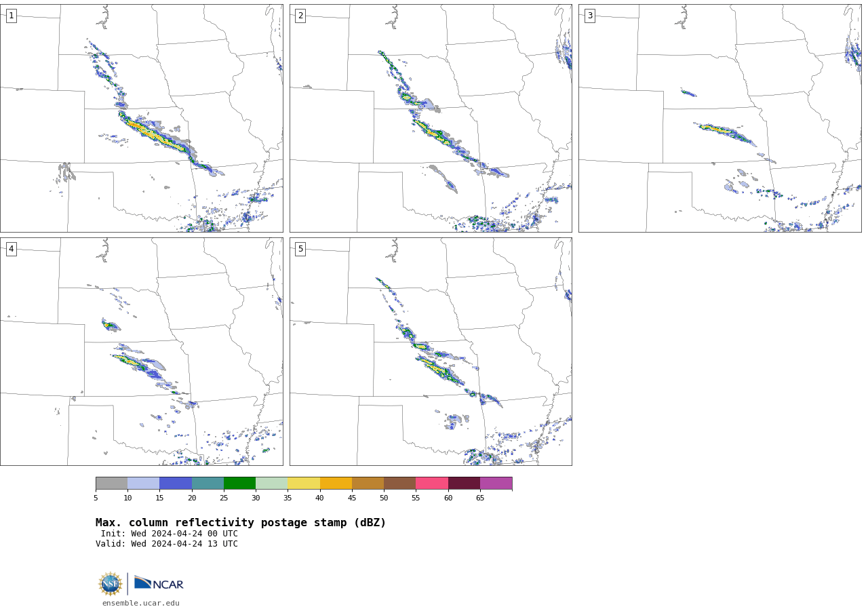Open ensemble member 2 reflectivity map
Viewport: 868px width, 611px height.
(x=431, y=118)
